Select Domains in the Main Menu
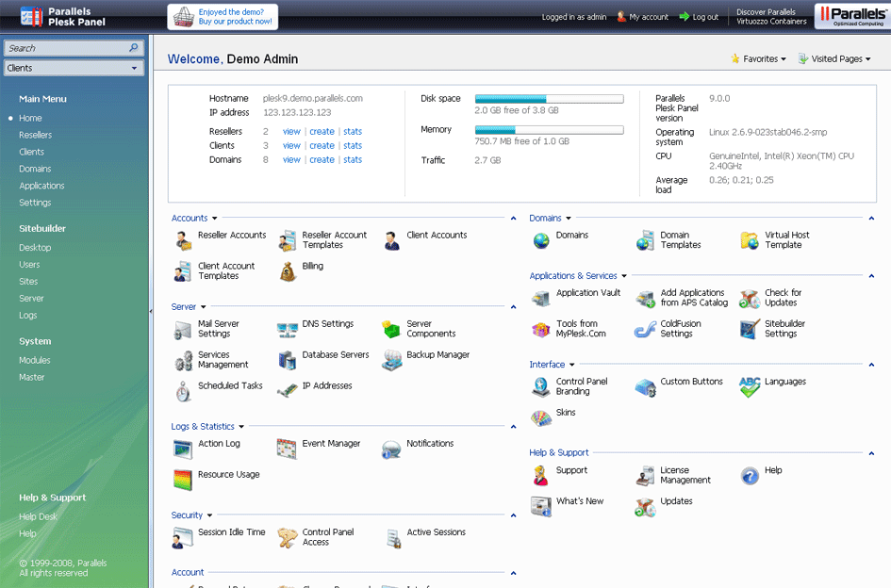The height and width of the screenshot is (588, 891). pos(35,169)
